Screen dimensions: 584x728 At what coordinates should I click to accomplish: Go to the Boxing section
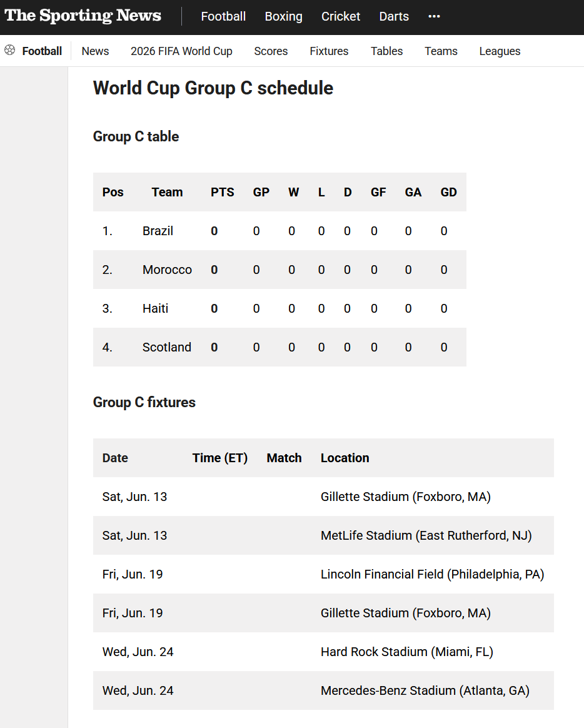(x=283, y=17)
